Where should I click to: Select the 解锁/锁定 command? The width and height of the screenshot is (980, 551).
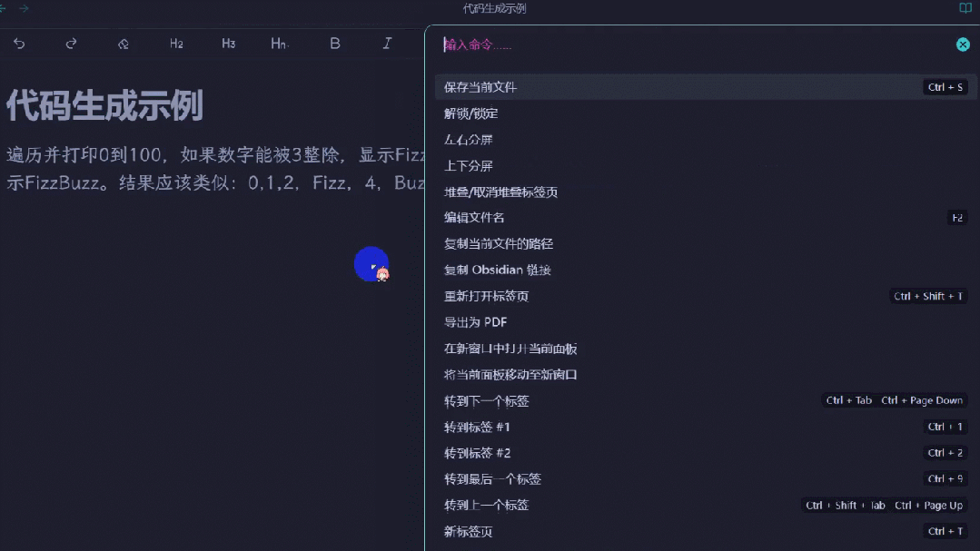coord(706,113)
